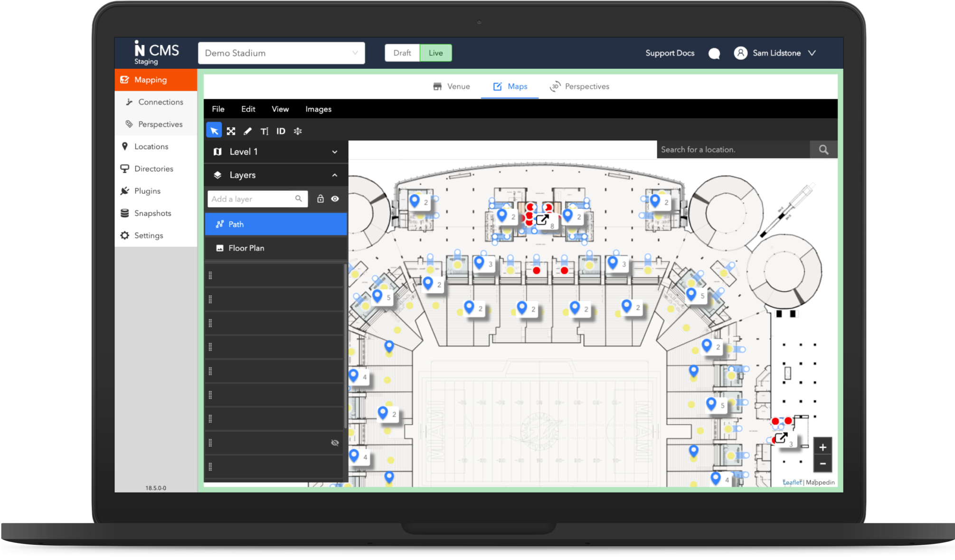The image size is (955, 560).
Task: Activate the pen/draw tool
Action: (x=248, y=131)
